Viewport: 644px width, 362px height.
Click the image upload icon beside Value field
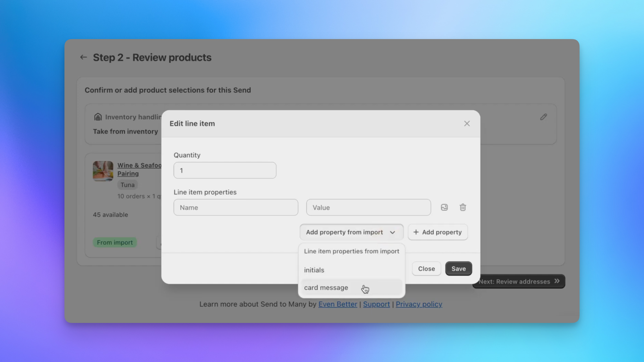click(444, 207)
